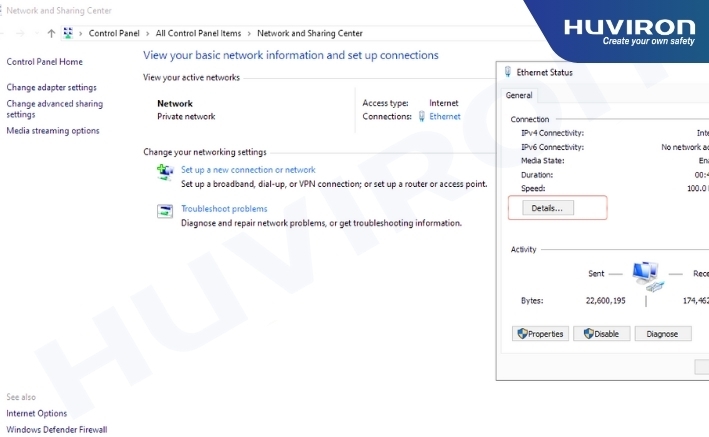Click the Troubleshoot problems icon
Screen dimensions: 709x437
[x=165, y=211]
